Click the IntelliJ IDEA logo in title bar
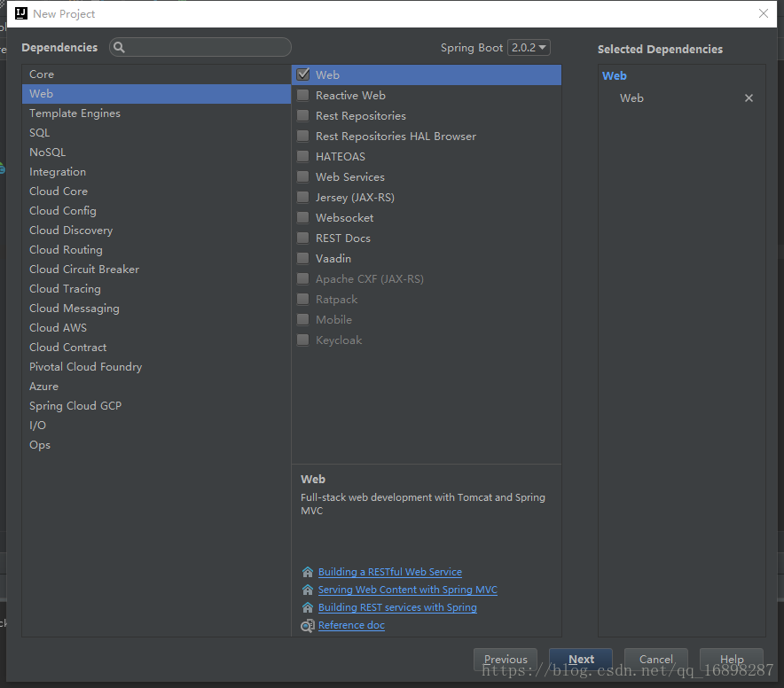Image resolution: width=784 pixels, height=688 pixels. coord(21,13)
